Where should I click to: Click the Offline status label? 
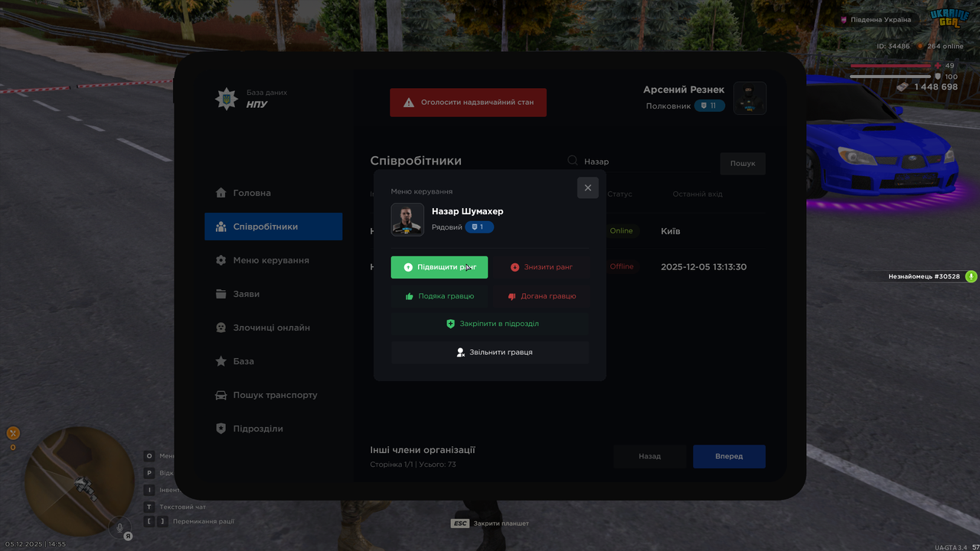622,267
